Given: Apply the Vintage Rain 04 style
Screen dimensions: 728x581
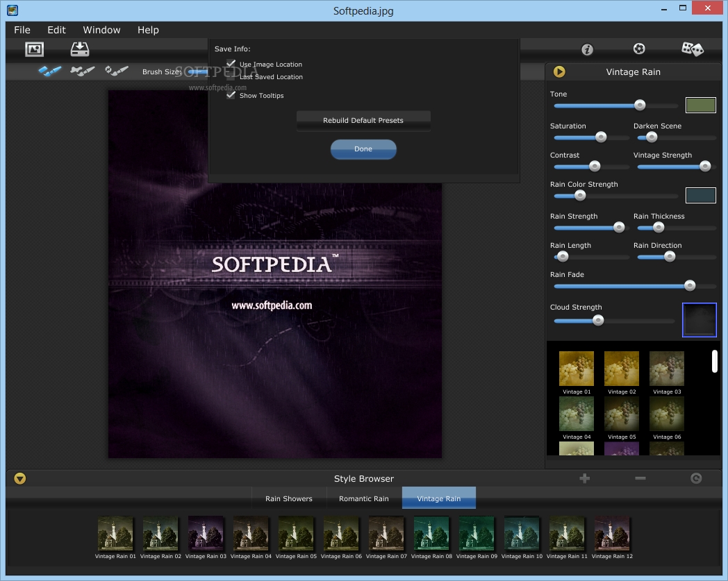Looking at the screenshot, I should [251, 534].
